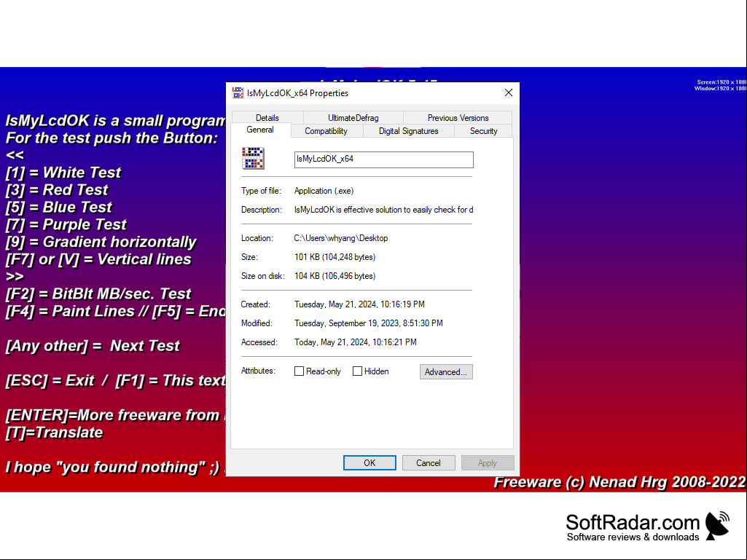Switch to the Security tab
Image resolution: width=747 pixels, height=560 pixels.
(484, 131)
